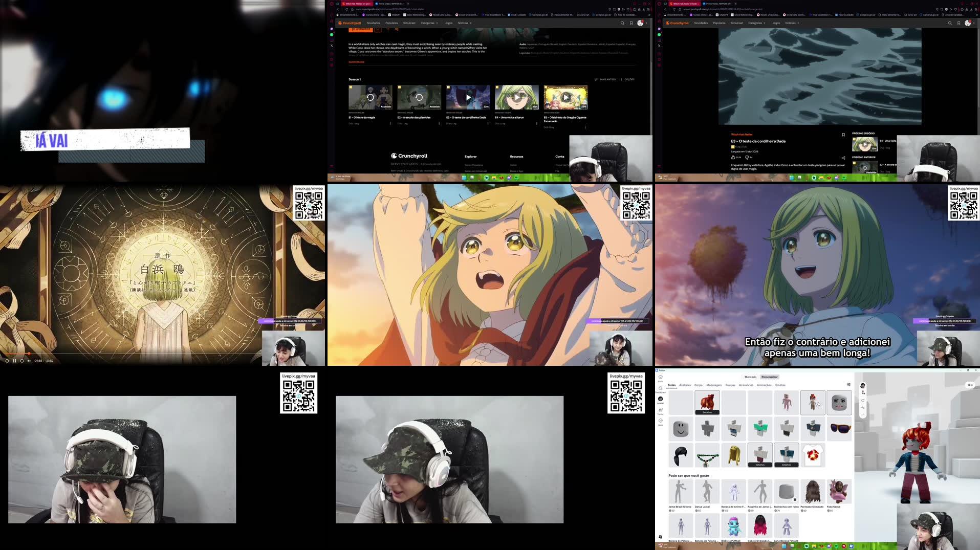Click the plus icon beside the series watchlist button
The image size is (980, 550).
(x=388, y=29)
